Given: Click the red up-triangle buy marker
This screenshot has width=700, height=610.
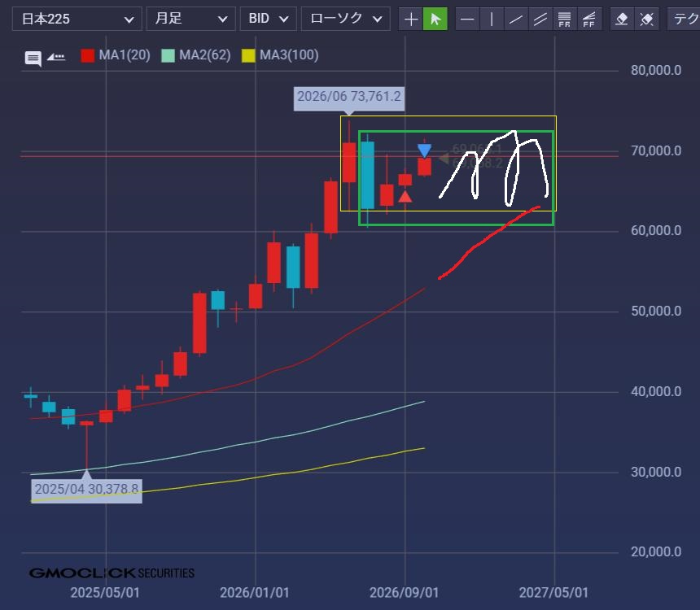Looking at the screenshot, I should pos(405,196).
